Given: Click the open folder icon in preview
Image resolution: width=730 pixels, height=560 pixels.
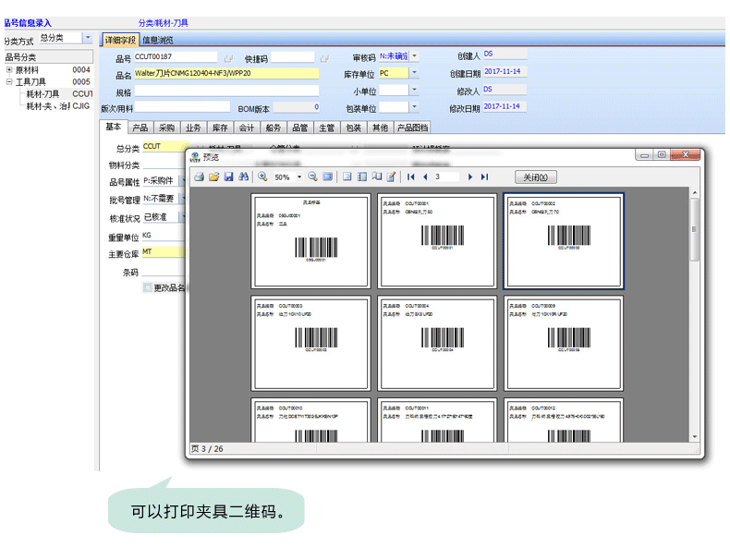Looking at the screenshot, I should [213, 177].
